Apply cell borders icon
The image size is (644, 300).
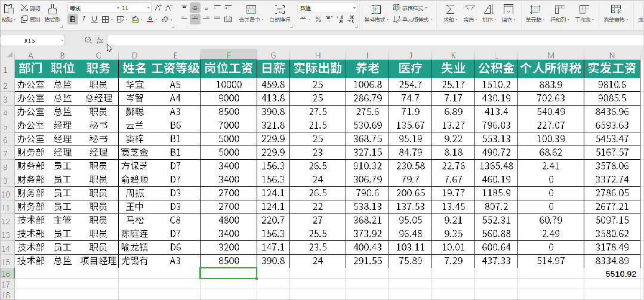(105, 19)
